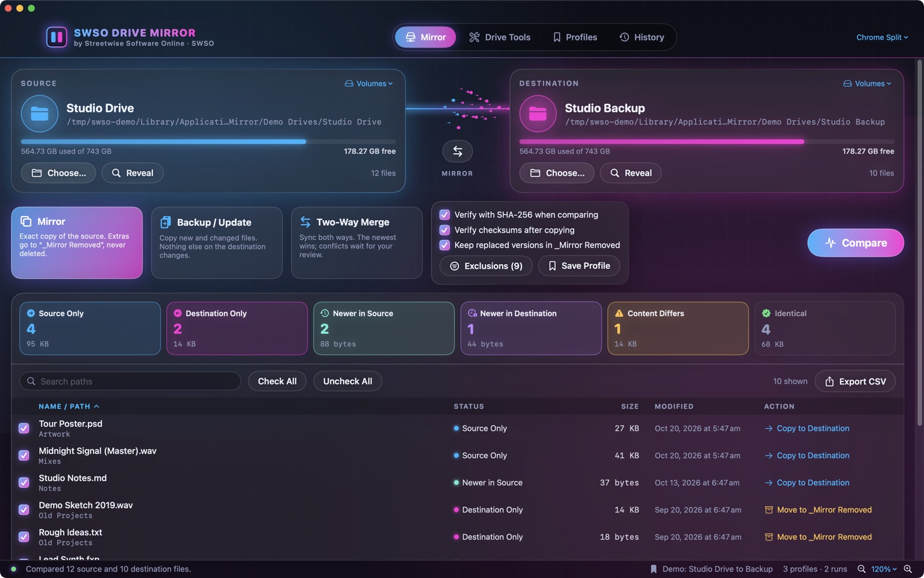Click the Compare button

point(856,243)
